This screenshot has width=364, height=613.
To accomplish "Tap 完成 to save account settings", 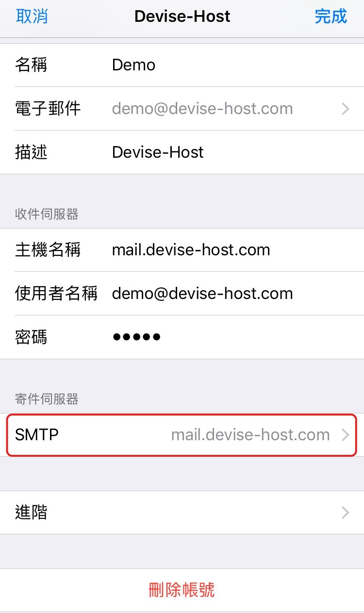I will click(331, 17).
